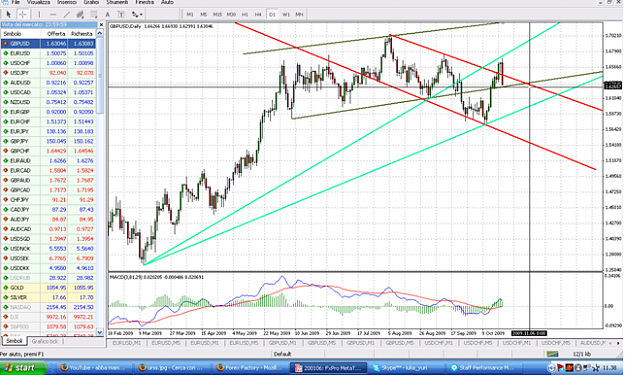This screenshot has height=376, width=625.
Task: Select the USDJPY symbol row
Action: coord(49,73)
